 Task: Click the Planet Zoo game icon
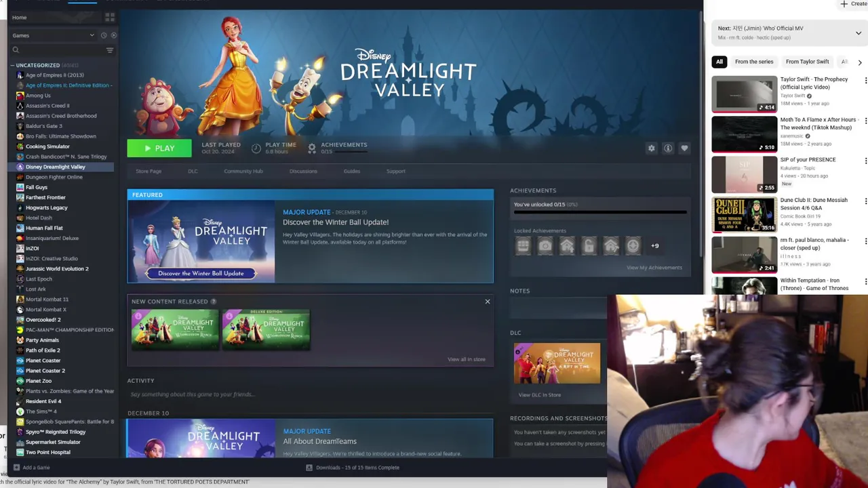click(20, 380)
